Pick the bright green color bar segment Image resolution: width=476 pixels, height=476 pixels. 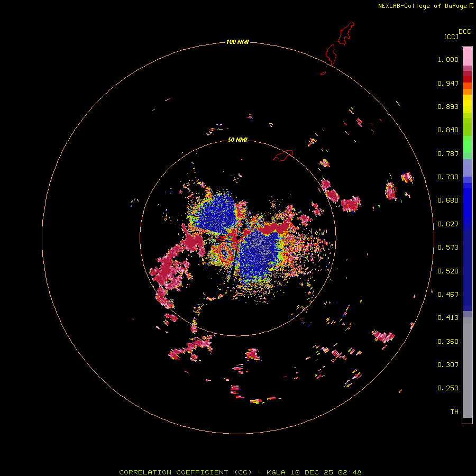click(x=467, y=144)
